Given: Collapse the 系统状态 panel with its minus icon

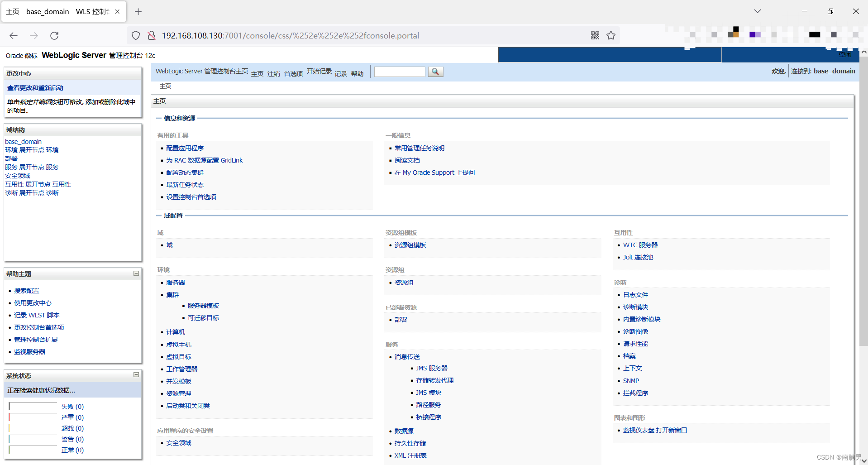Looking at the screenshot, I should [135, 375].
